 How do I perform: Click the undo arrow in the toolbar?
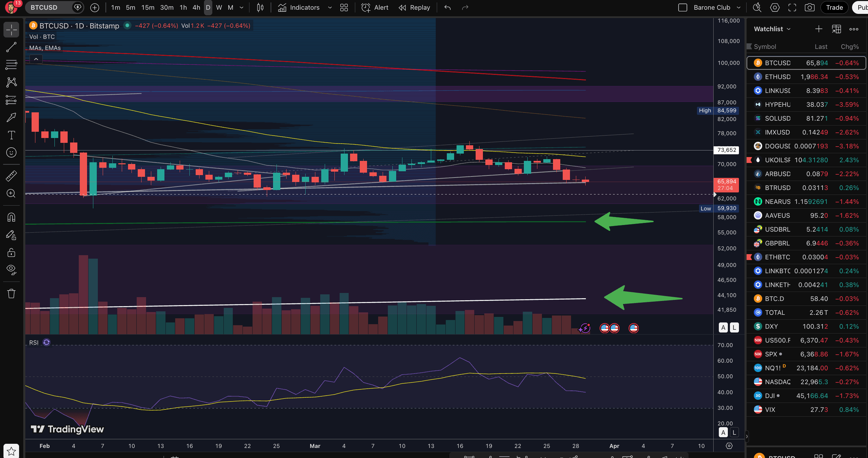[x=447, y=7]
